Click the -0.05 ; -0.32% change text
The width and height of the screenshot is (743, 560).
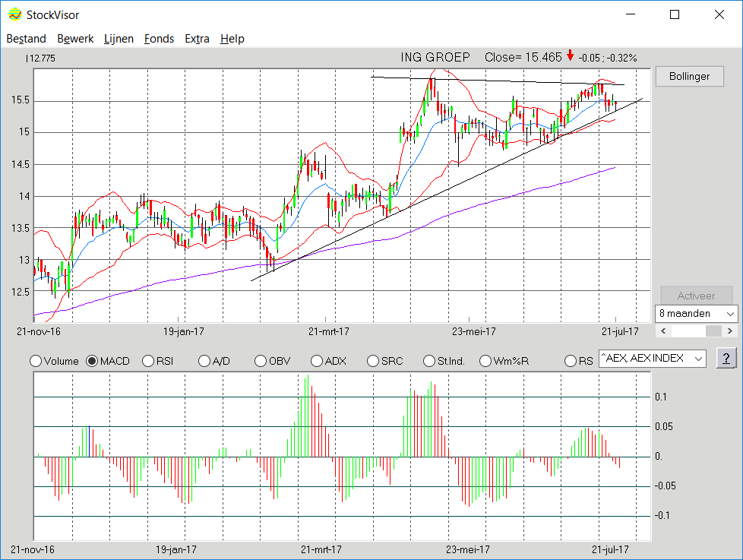pos(608,59)
